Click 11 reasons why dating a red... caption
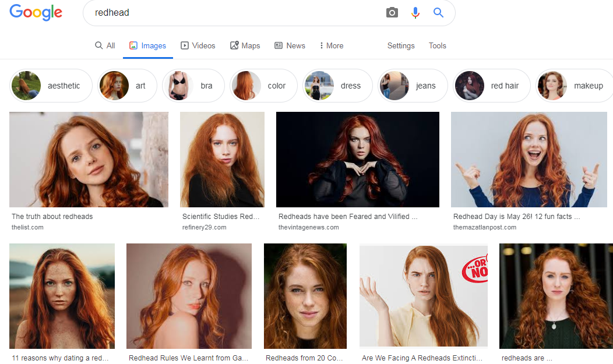The width and height of the screenshot is (613, 364). (x=60, y=358)
